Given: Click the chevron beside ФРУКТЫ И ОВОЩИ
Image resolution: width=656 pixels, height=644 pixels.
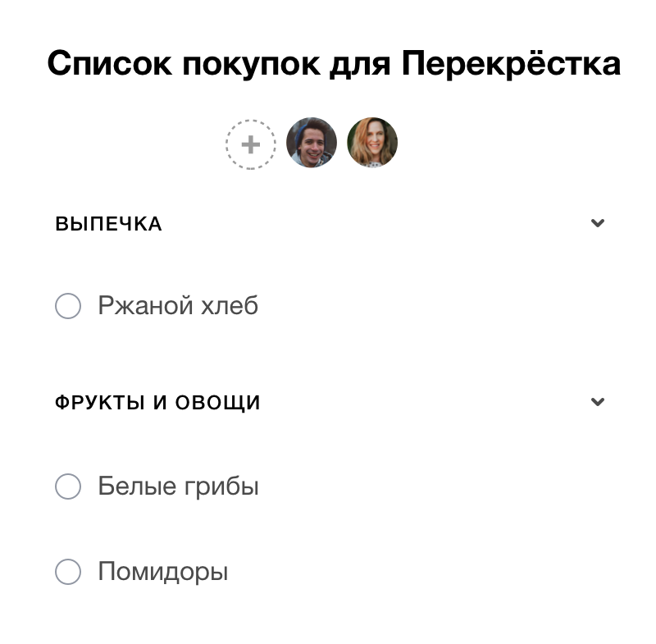Looking at the screenshot, I should pyautogui.click(x=598, y=402).
